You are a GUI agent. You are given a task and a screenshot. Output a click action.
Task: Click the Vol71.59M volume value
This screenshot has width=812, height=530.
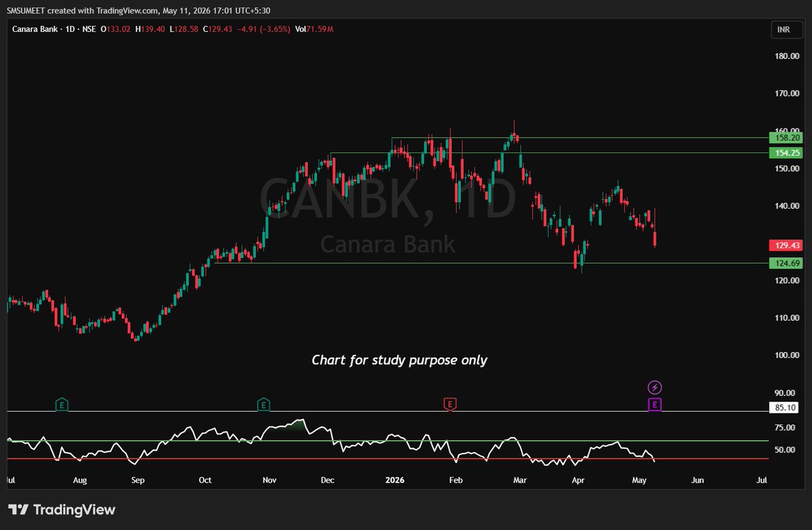(315, 29)
